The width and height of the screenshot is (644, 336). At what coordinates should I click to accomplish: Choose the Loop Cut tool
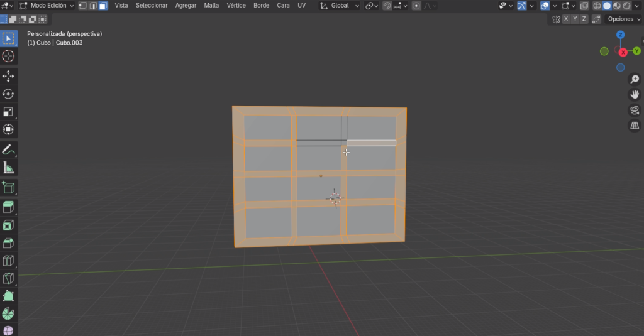pos(9,261)
